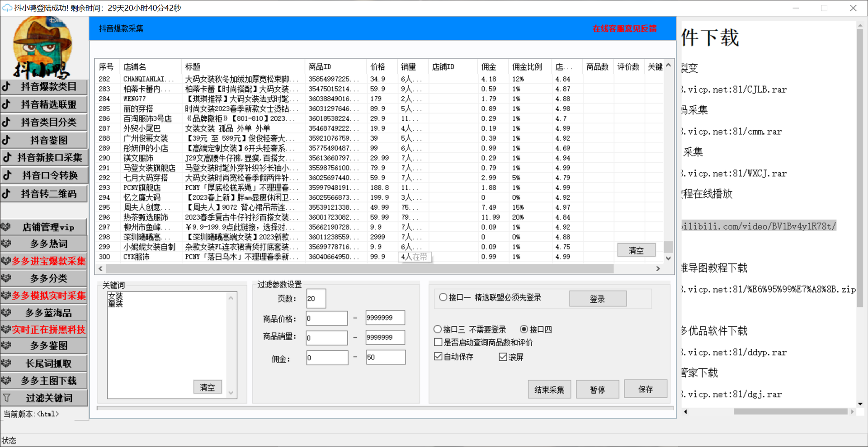This screenshot has height=447, width=868.
Task: Sort by 佣金比例 column header
Action: pyautogui.click(x=529, y=66)
